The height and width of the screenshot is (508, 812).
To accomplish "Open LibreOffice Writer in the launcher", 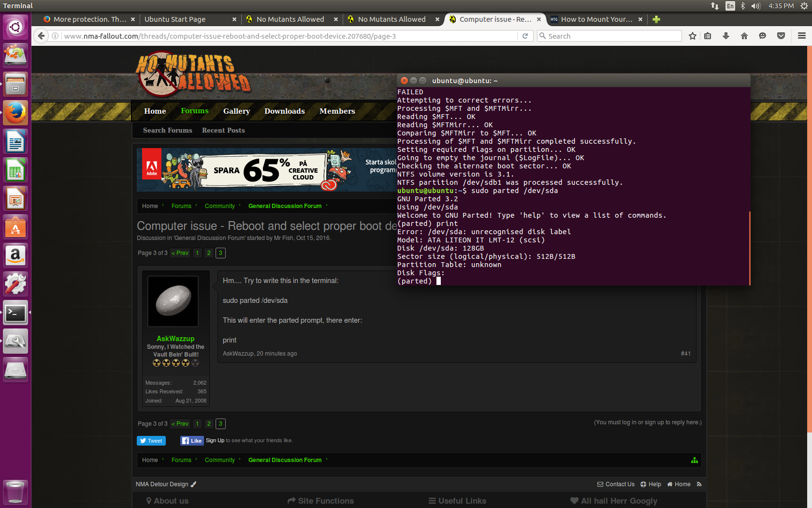I will coord(15,141).
